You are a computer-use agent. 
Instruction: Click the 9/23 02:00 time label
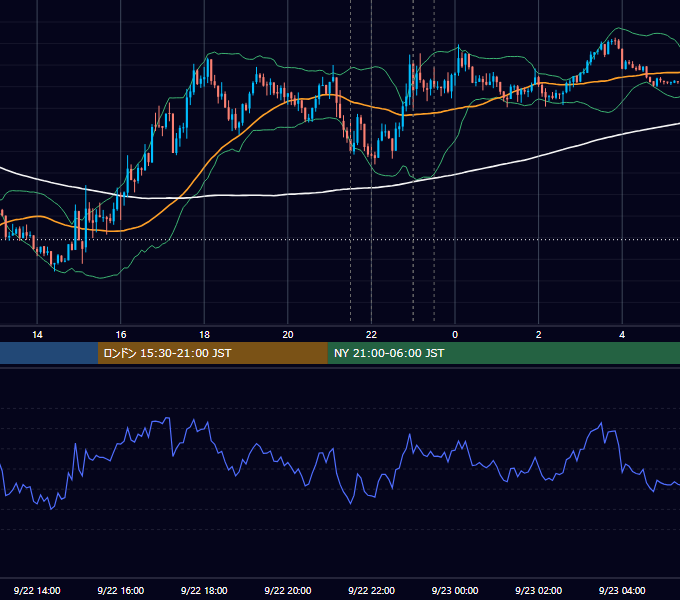point(538,590)
